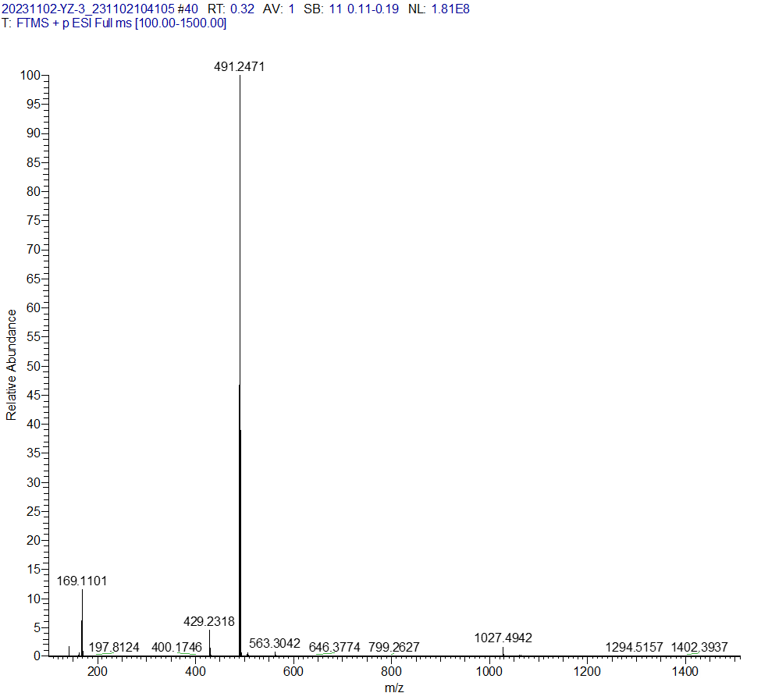Click the 400.1746 peak label
The image size is (761, 700).
[x=176, y=647]
